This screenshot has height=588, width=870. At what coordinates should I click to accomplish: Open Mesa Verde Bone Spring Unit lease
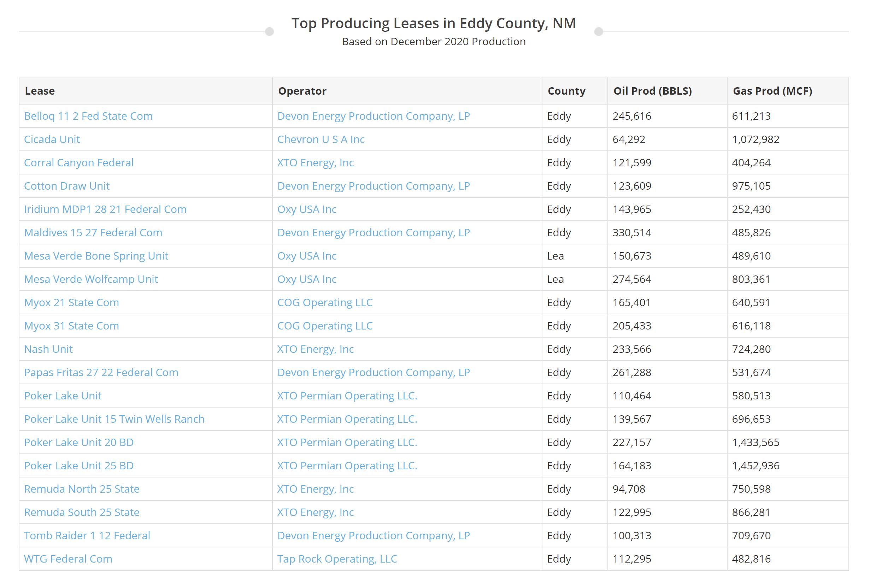tap(96, 256)
